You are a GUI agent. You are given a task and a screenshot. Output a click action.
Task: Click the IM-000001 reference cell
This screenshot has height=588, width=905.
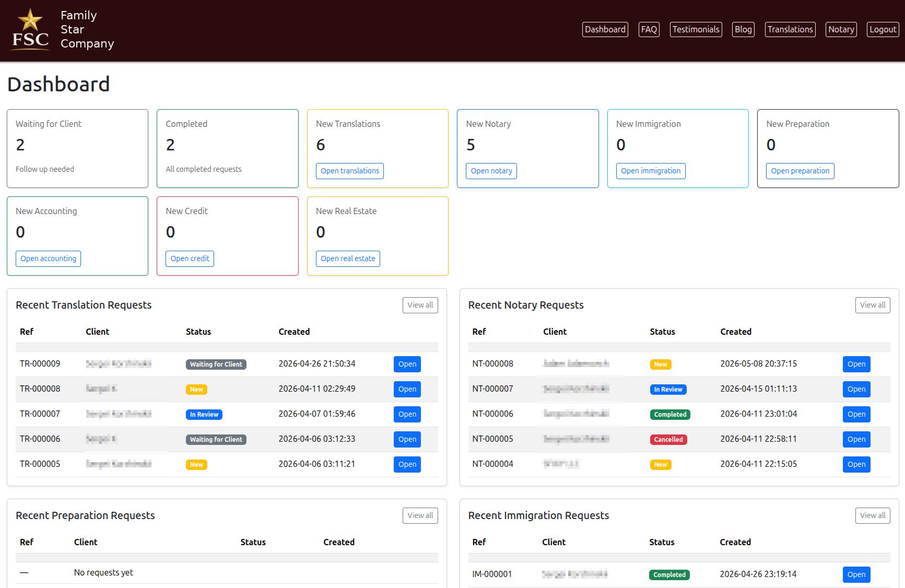coord(492,574)
